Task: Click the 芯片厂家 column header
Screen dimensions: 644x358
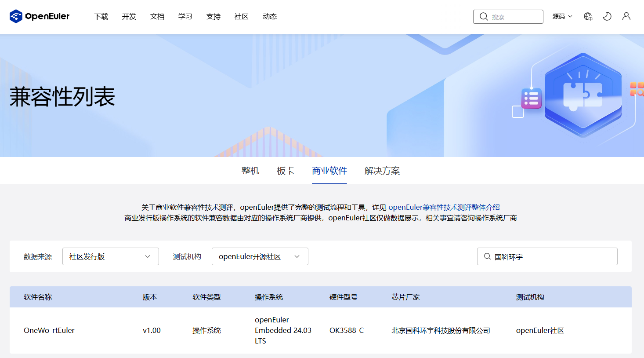Action: [x=405, y=297]
